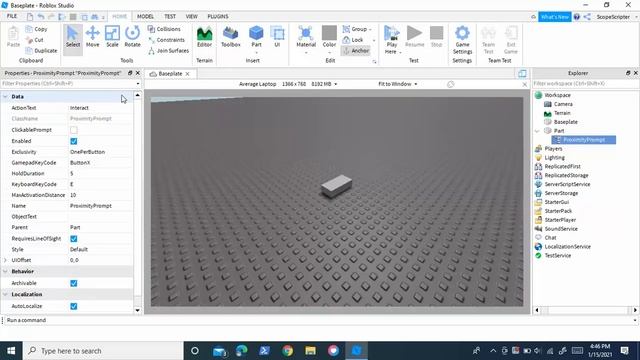This screenshot has width=640, height=360.
Task: Collapse the Localization section
Action: tap(5, 294)
